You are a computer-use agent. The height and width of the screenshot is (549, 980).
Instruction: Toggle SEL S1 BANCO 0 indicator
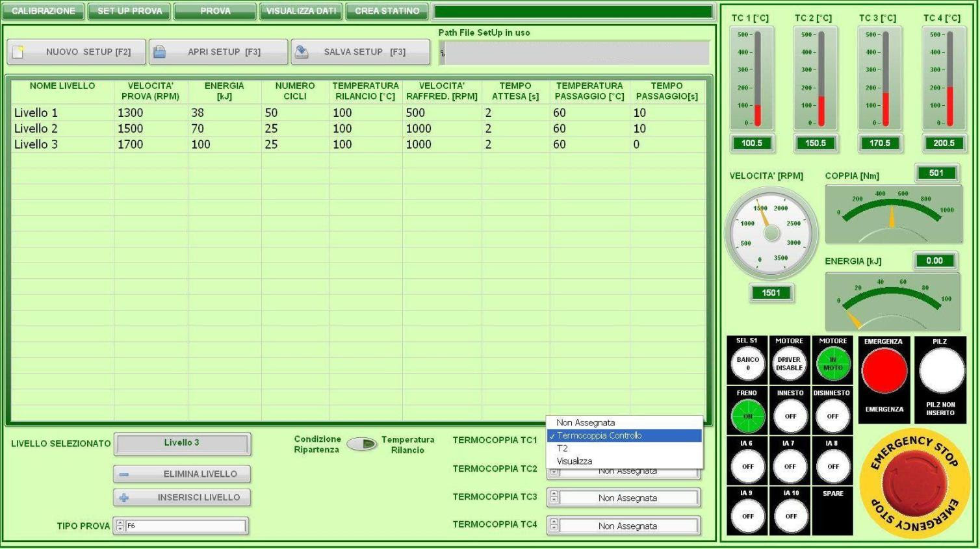(x=747, y=364)
